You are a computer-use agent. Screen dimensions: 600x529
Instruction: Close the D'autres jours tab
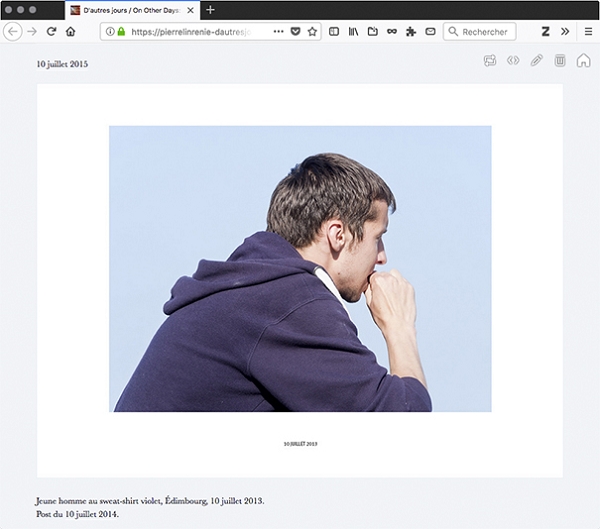tap(190, 10)
